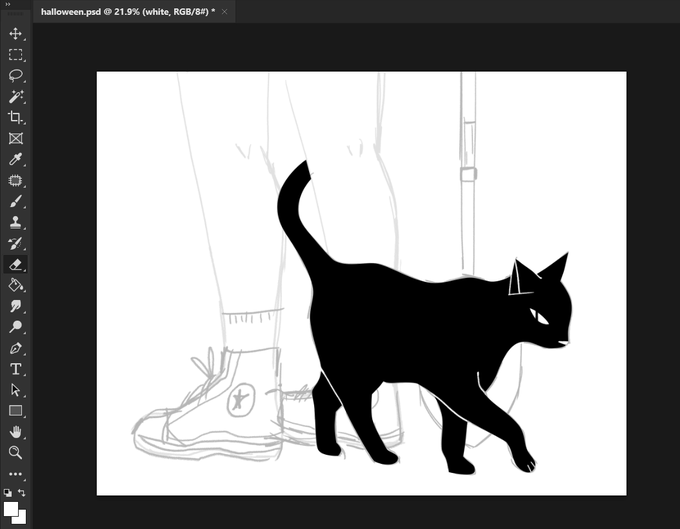The image size is (680, 529).
Task: Click the sneaker star logo sketch
Action: [240, 399]
